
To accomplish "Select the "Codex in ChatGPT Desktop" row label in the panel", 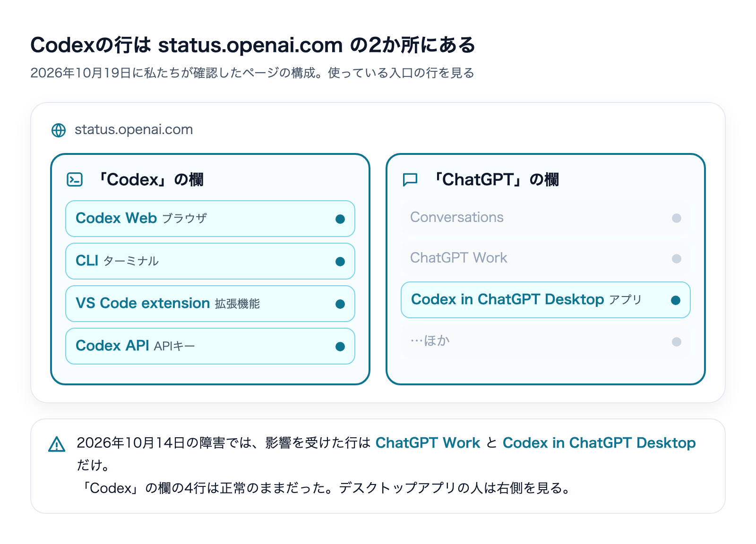I will coord(507,299).
